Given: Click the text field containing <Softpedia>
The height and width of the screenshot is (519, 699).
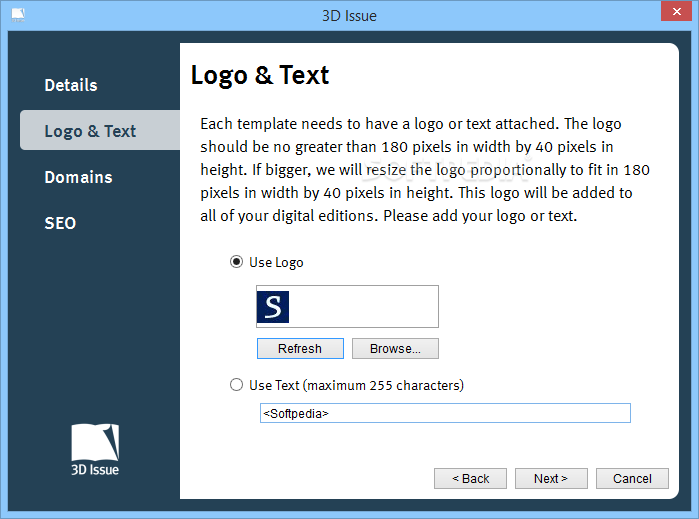Looking at the screenshot, I should (x=445, y=413).
